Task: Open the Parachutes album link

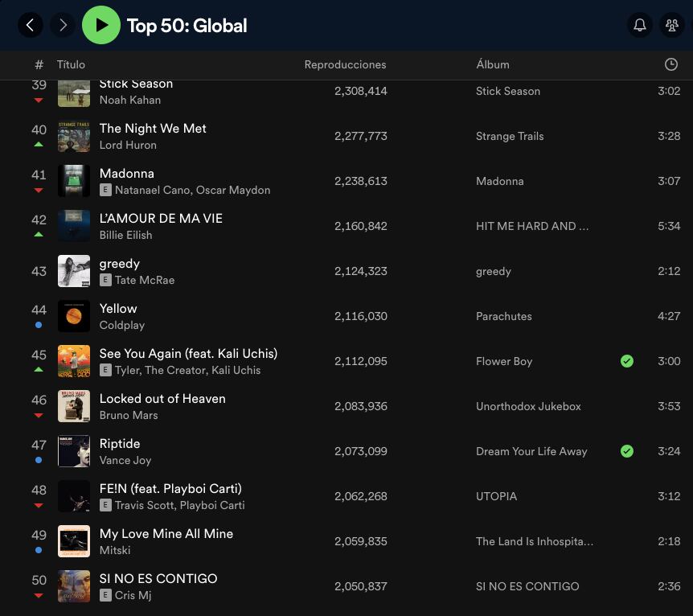Action: point(504,316)
